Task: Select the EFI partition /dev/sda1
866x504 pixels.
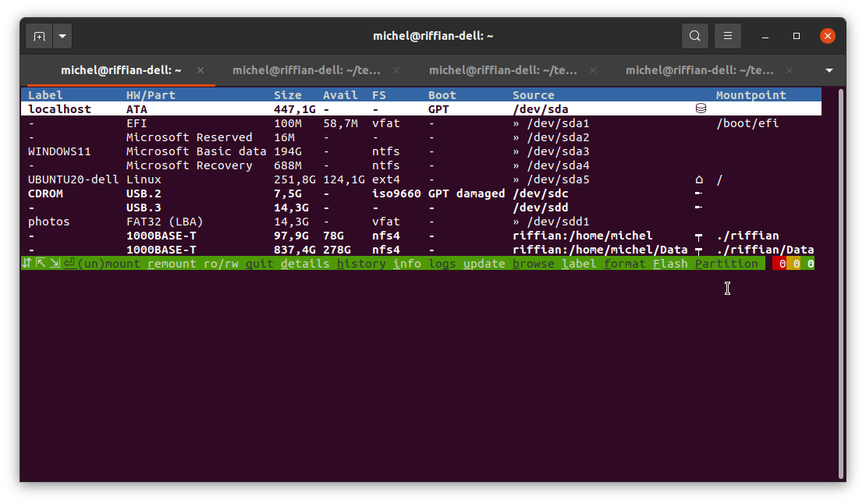Action: [x=421, y=123]
